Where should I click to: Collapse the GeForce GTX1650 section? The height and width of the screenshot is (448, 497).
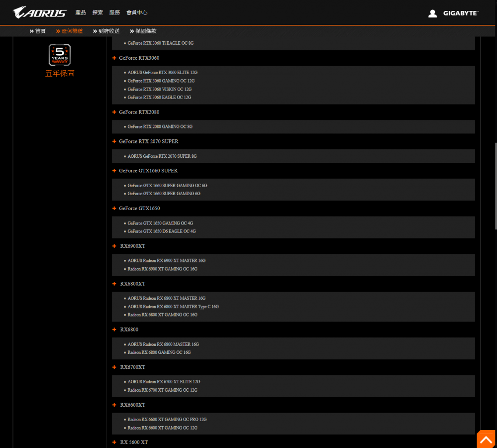coord(136,208)
